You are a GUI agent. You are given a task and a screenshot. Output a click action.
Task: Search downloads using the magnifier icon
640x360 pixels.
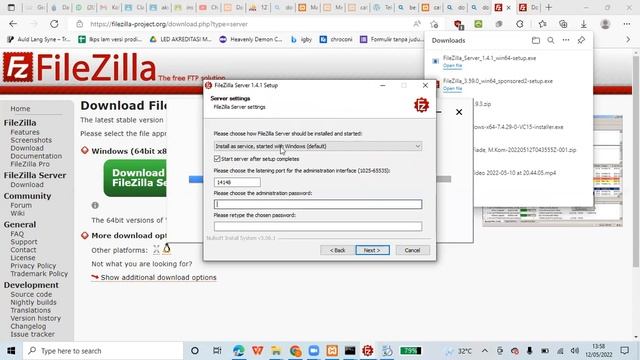551,40
